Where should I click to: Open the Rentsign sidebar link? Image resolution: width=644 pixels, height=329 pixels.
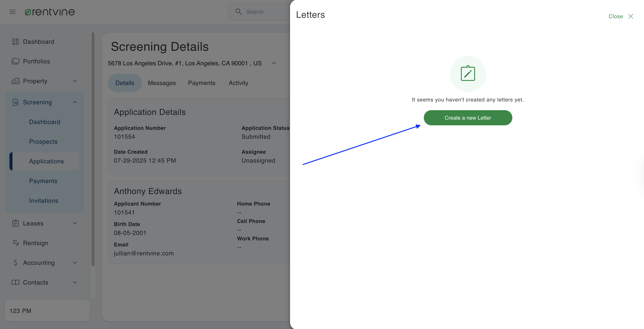tap(36, 243)
